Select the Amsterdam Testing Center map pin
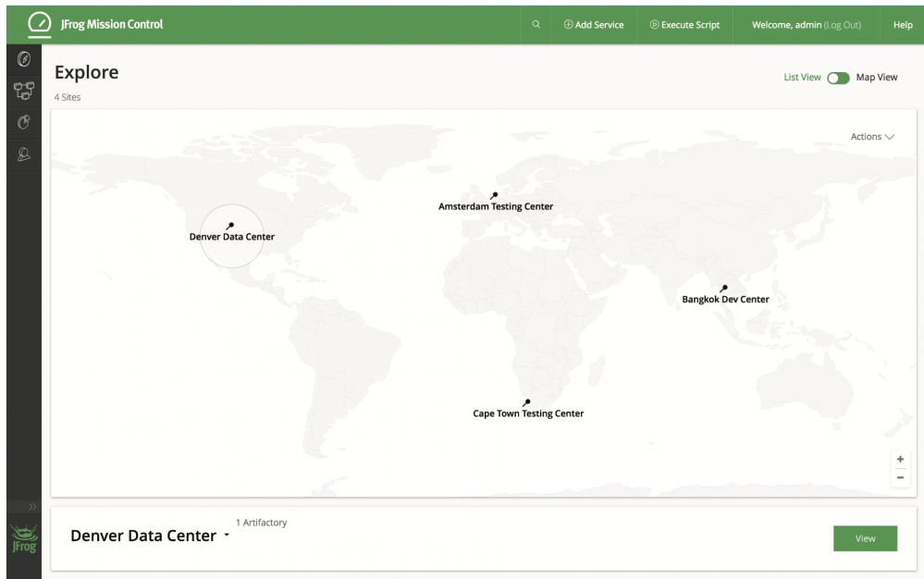The height and width of the screenshot is (579, 924). click(x=494, y=195)
